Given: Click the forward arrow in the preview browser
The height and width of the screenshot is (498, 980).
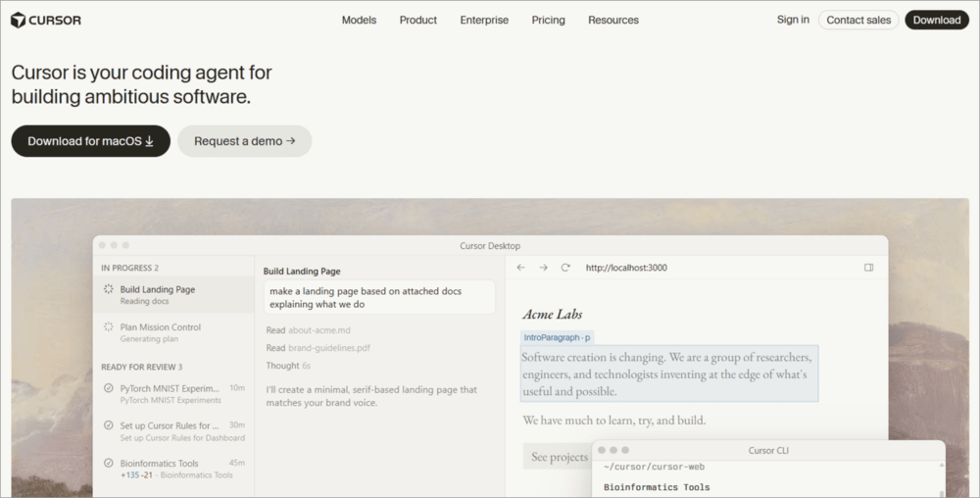Looking at the screenshot, I should pyautogui.click(x=543, y=268).
